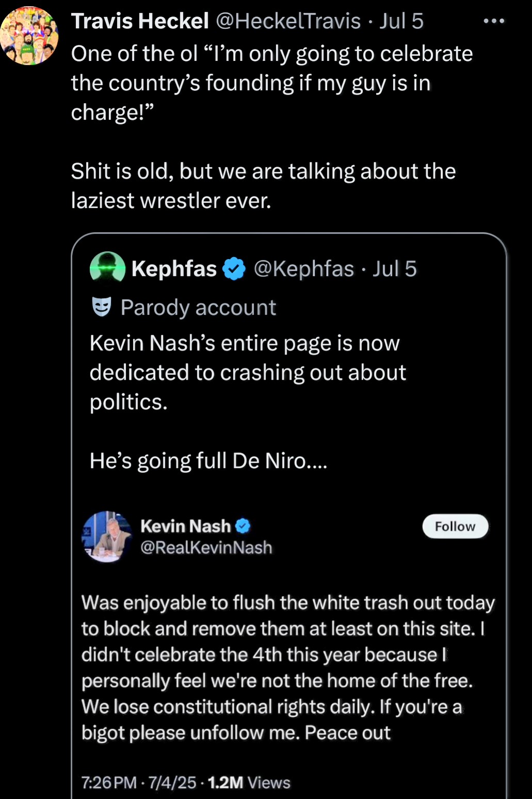This screenshot has height=799, width=532.
Task: Open the Travis Heckel display name
Action: (139, 21)
